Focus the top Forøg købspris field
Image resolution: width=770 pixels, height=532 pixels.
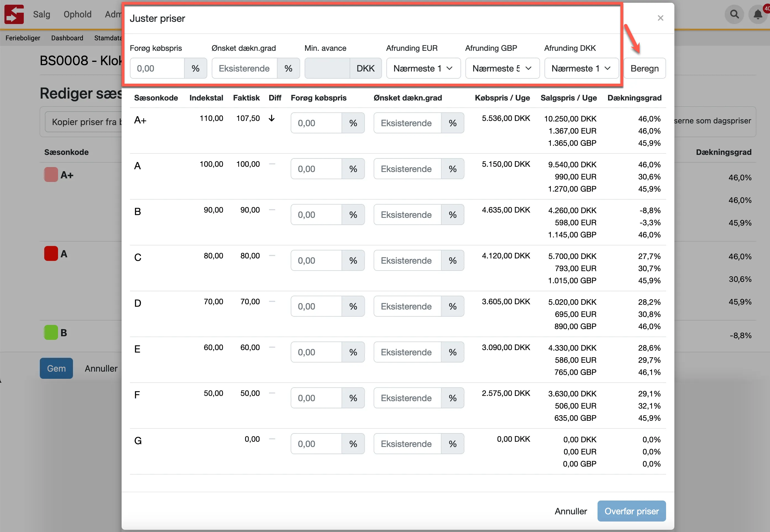(x=157, y=68)
